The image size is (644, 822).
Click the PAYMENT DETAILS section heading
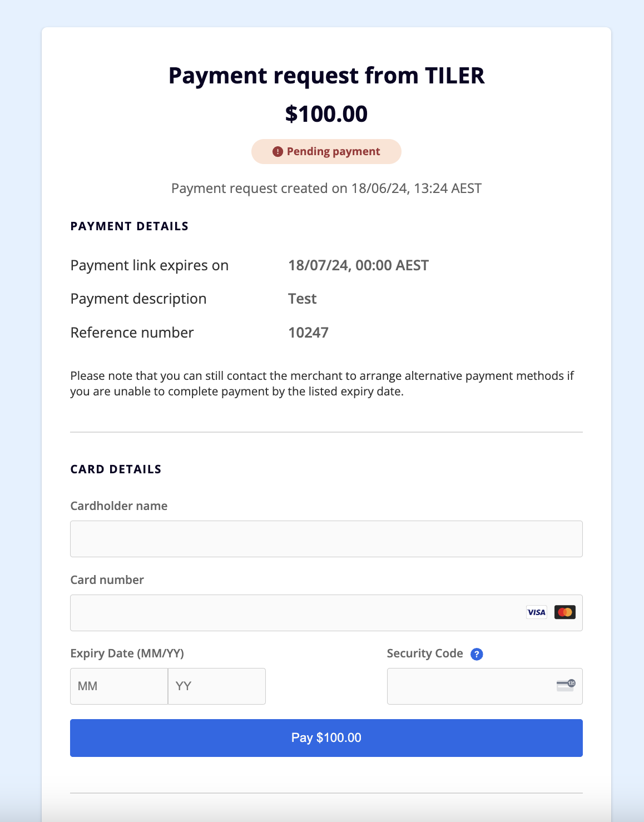[x=129, y=226]
